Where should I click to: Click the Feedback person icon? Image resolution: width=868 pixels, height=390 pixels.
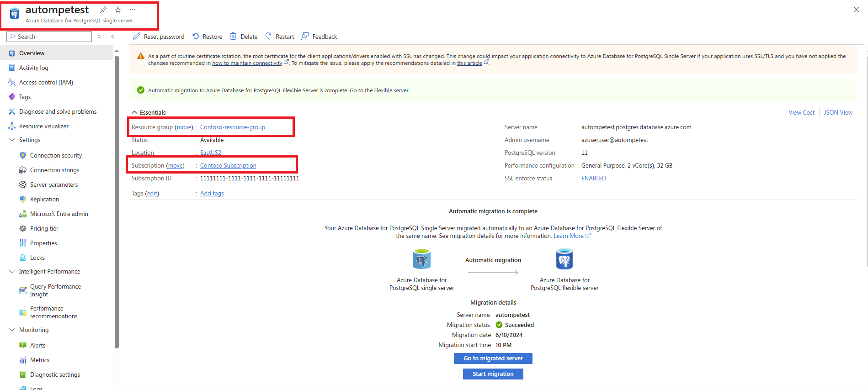(x=305, y=36)
